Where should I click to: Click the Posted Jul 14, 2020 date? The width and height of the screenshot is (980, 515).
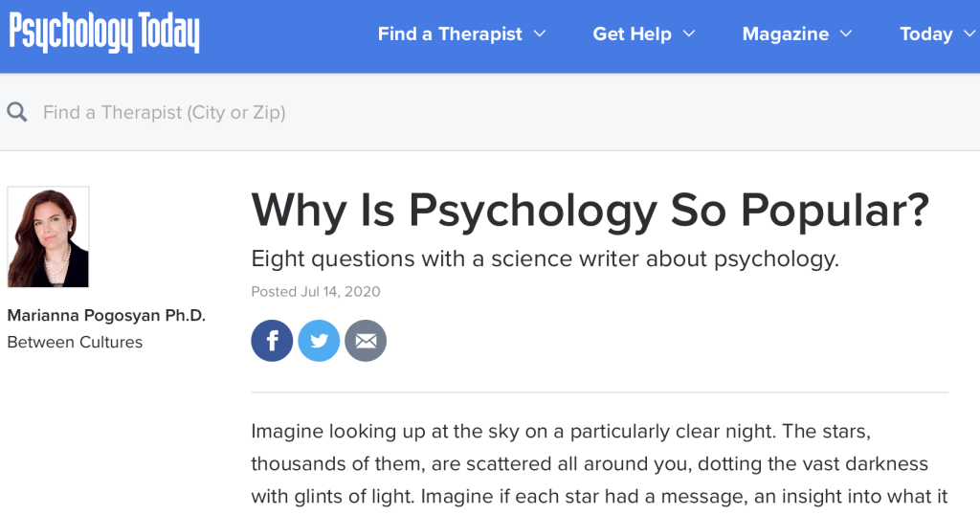[315, 292]
